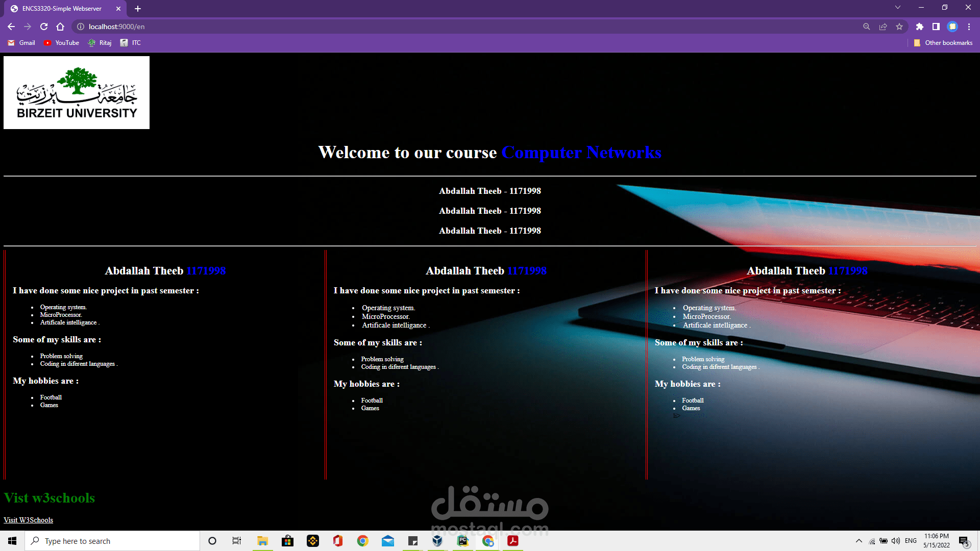The width and height of the screenshot is (980, 551).
Task: Open the Extensions puzzle icon
Action: [x=919, y=27]
